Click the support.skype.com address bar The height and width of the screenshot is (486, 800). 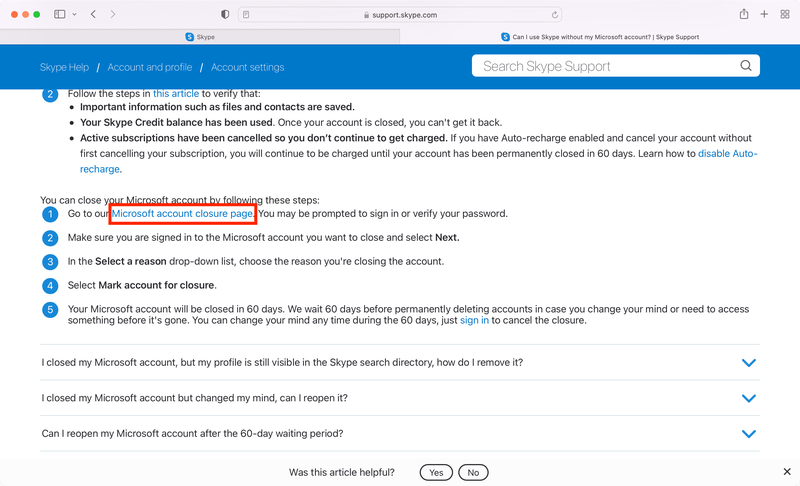[400, 15]
